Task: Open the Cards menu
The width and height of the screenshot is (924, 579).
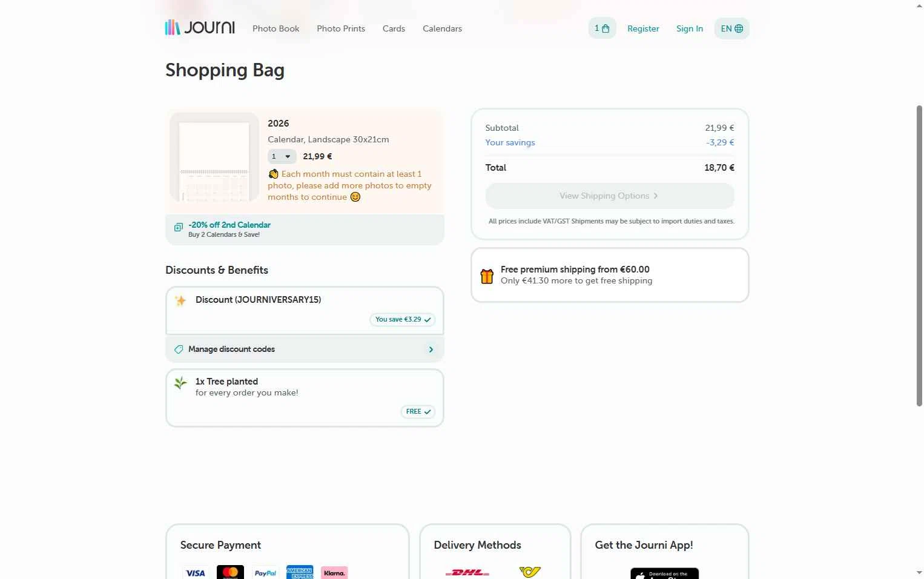Action: coord(394,28)
